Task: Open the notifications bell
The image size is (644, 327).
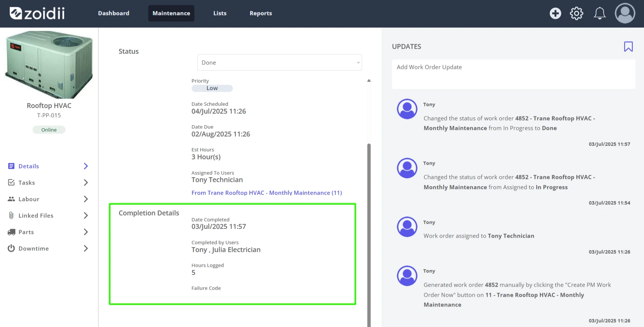Action: pyautogui.click(x=600, y=13)
